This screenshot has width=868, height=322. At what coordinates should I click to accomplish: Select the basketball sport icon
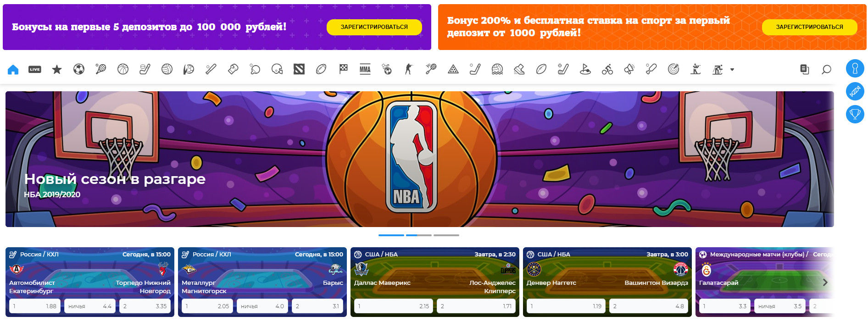click(123, 69)
